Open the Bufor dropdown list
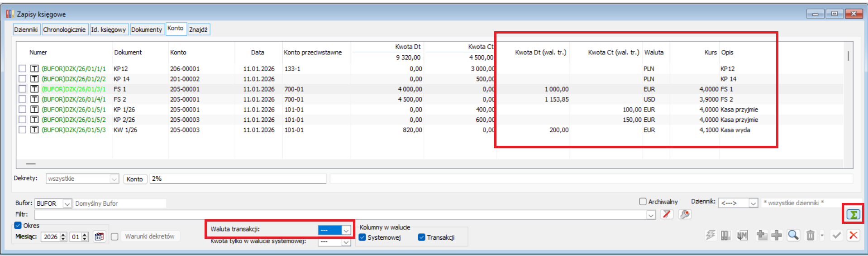This screenshot has height=256, width=868. coord(67,204)
